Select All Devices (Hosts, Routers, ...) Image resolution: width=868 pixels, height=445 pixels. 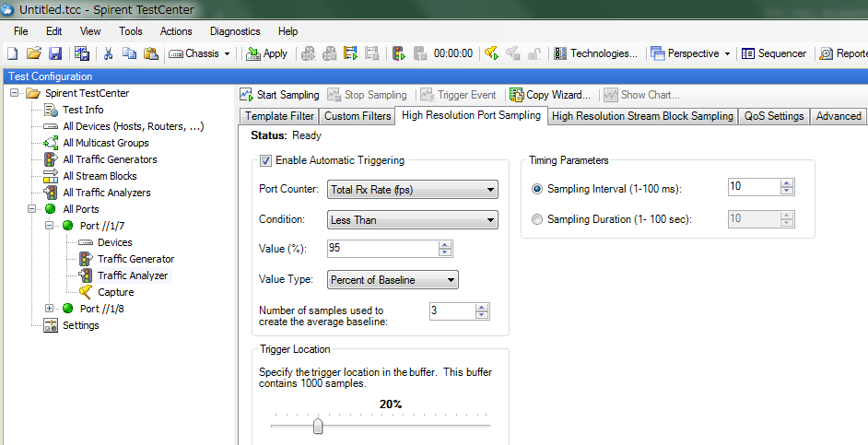134,126
